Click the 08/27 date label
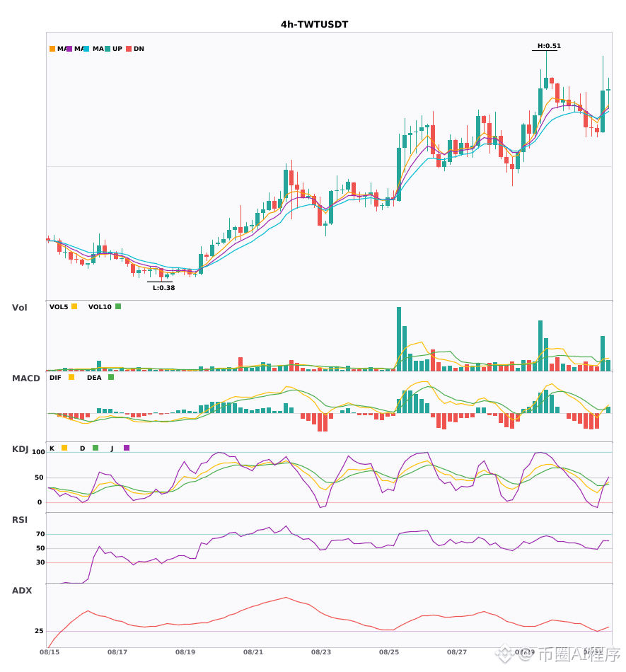626x672 pixels. point(457,652)
